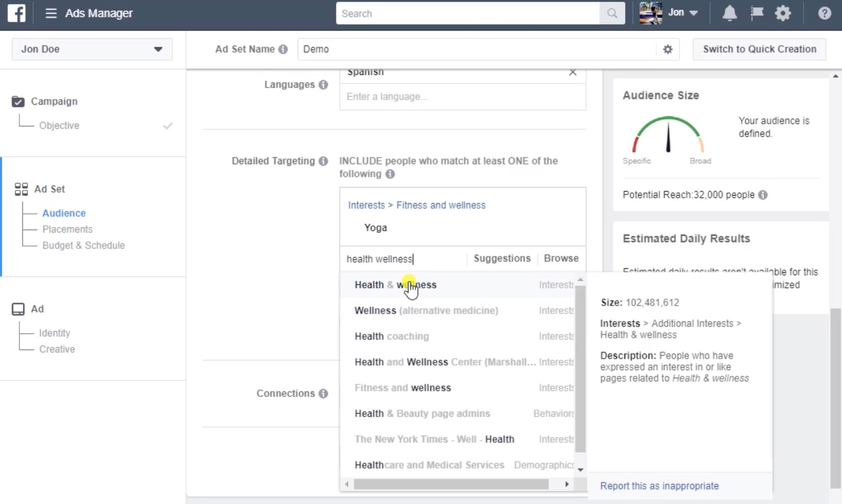
Task: Switch to the Suggestions tab
Action: pyautogui.click(x=501, y=258)
